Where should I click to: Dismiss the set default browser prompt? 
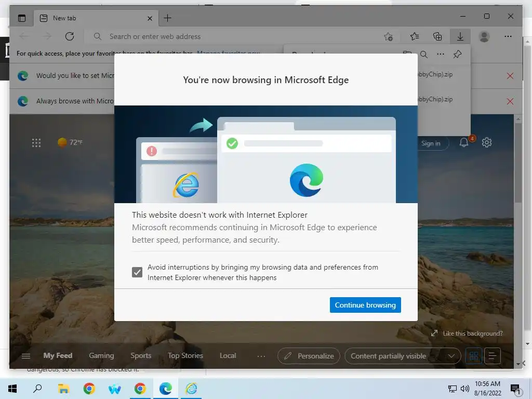point(510,76)
